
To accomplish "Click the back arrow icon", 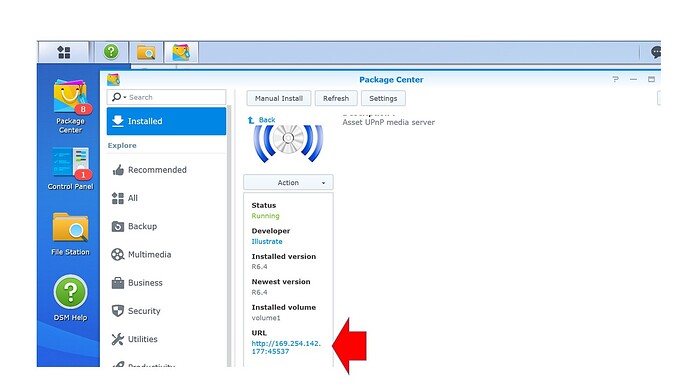I will (251, 120).
